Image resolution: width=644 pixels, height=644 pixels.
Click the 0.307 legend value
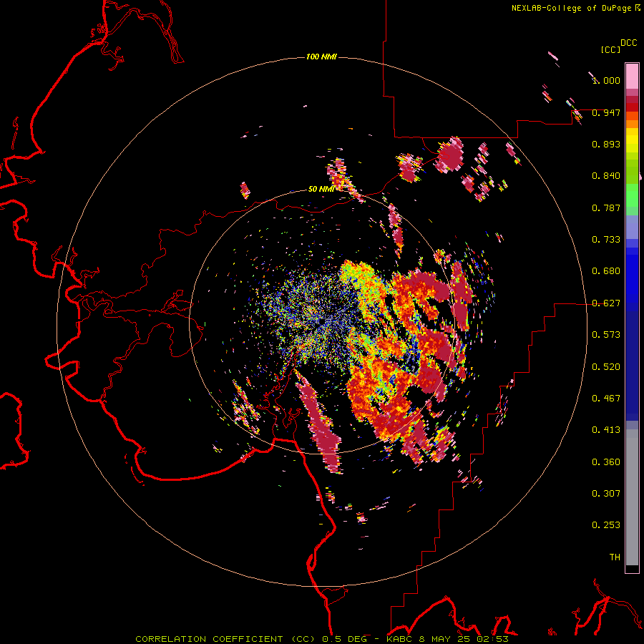click(606, 494)
